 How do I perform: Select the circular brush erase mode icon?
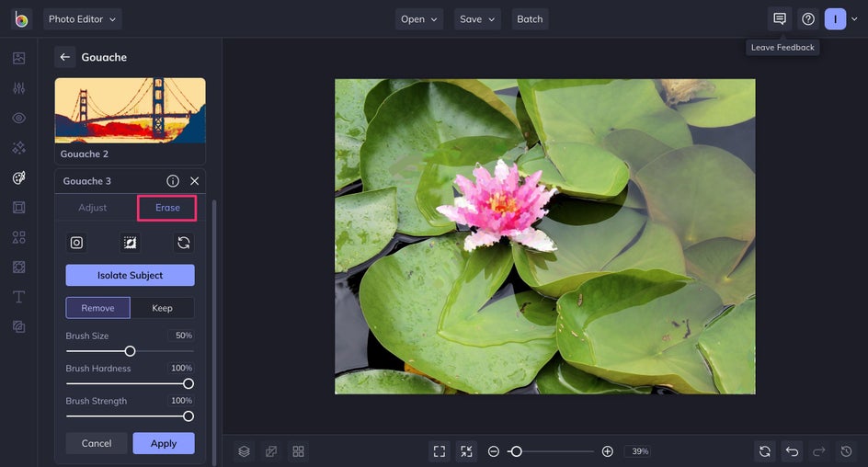pos(76,243)
